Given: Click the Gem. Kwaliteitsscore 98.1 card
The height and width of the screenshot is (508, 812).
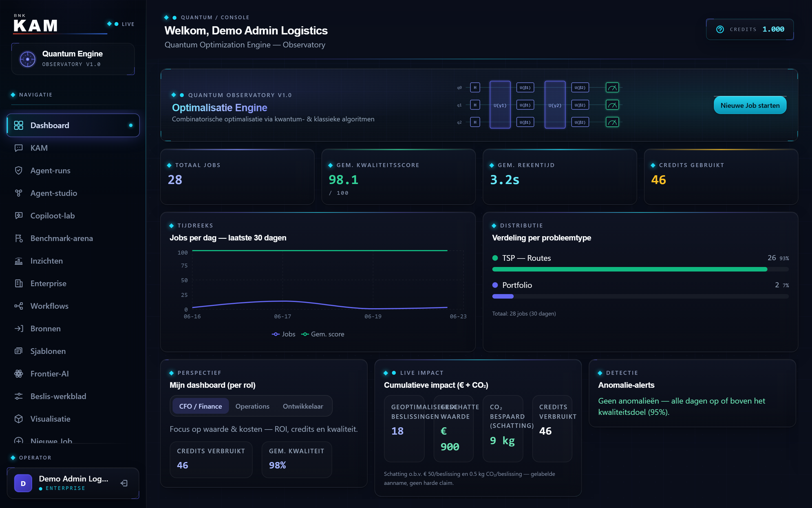Looking at the screenshot, I should (x=398, y=177).
